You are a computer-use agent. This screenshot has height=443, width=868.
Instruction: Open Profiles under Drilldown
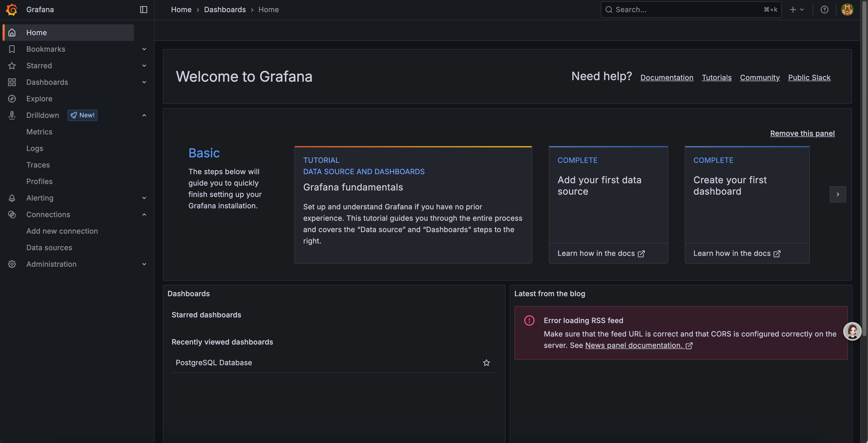tap(40, 181)
